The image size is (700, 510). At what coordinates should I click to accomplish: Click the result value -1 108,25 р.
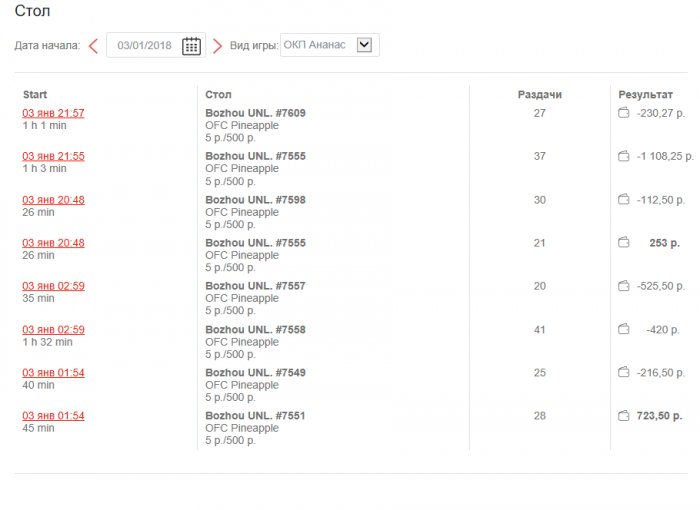click(x=665, y=156)
